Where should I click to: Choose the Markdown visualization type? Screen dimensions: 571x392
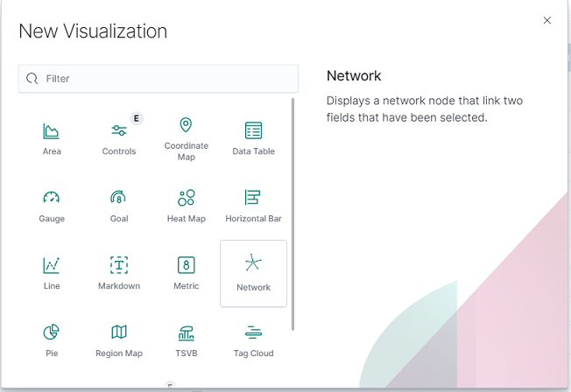(119, 273)
